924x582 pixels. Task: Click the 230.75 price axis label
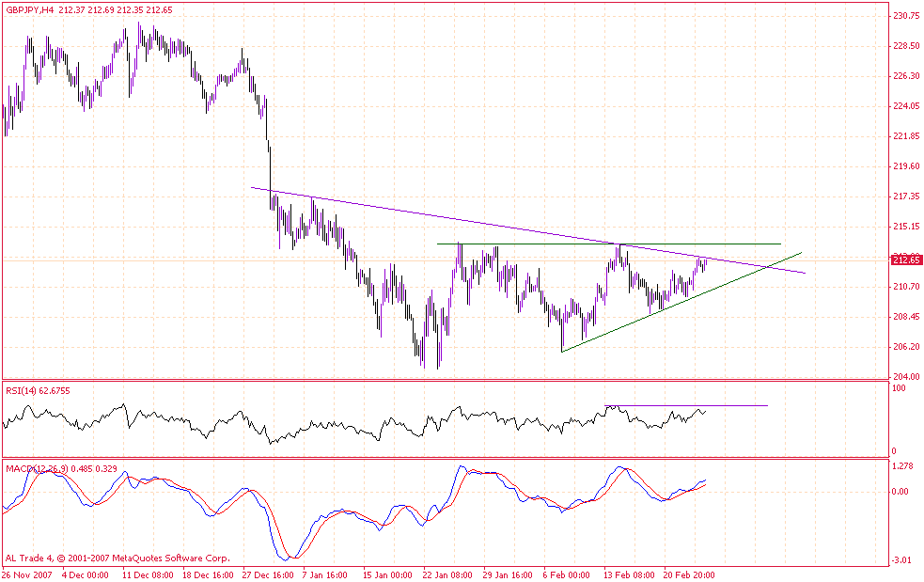(x=906, y=16)
